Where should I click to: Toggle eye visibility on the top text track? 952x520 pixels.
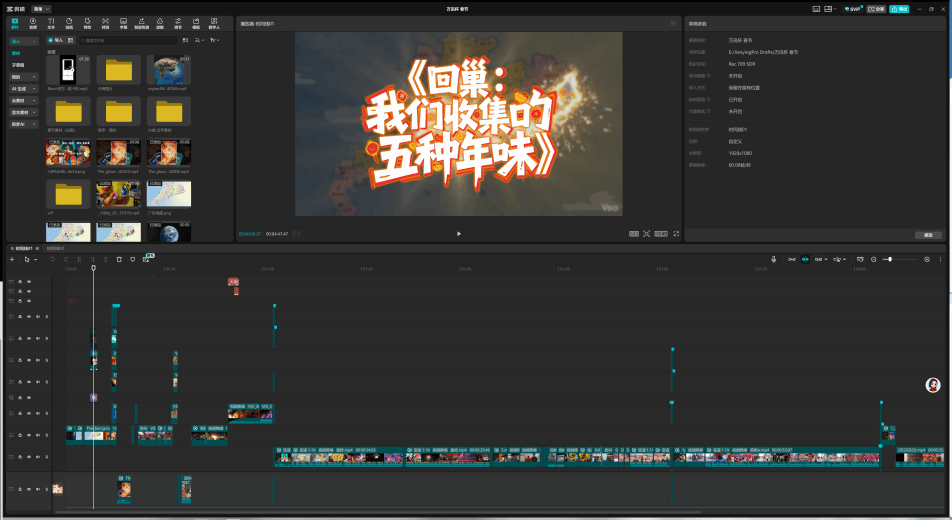29,282
